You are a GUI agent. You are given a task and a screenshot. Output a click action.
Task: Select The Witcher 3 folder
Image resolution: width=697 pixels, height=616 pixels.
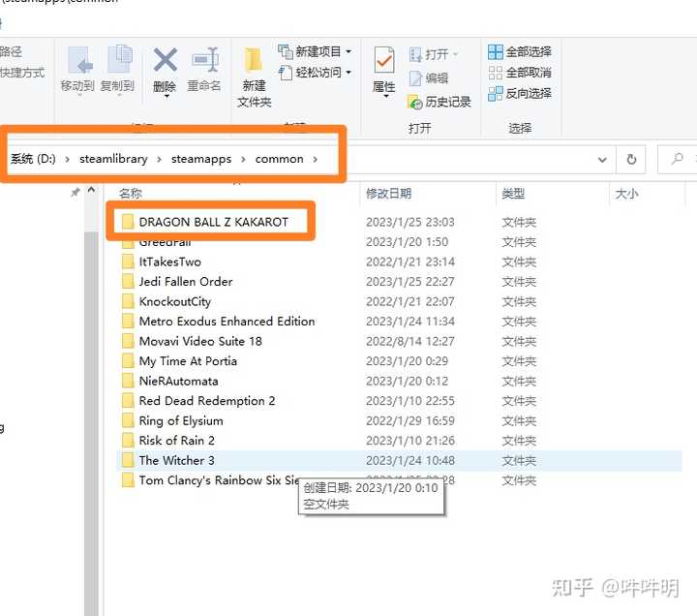click(176, 460)
